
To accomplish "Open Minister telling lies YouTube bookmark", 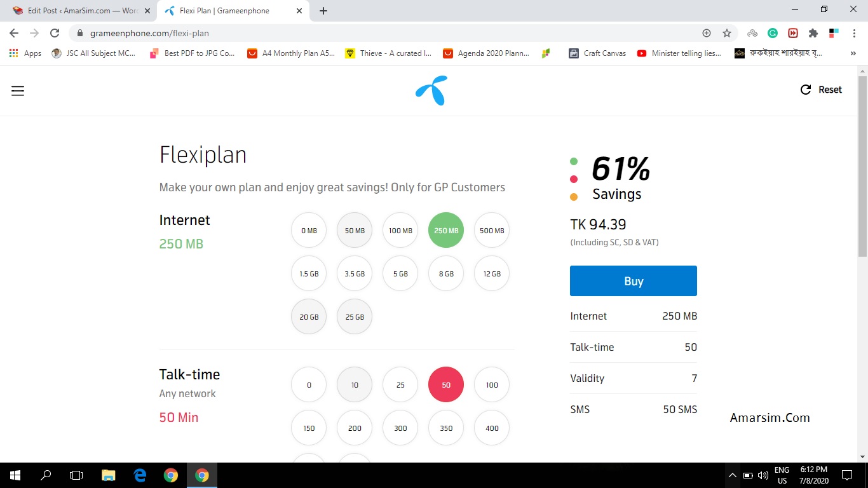I will (x=680, y=53).
